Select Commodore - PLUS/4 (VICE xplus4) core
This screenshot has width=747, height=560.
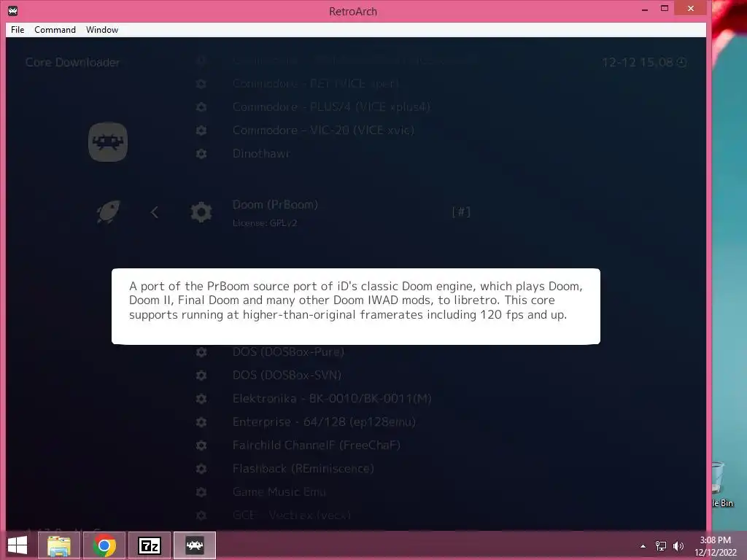[331, 107]
